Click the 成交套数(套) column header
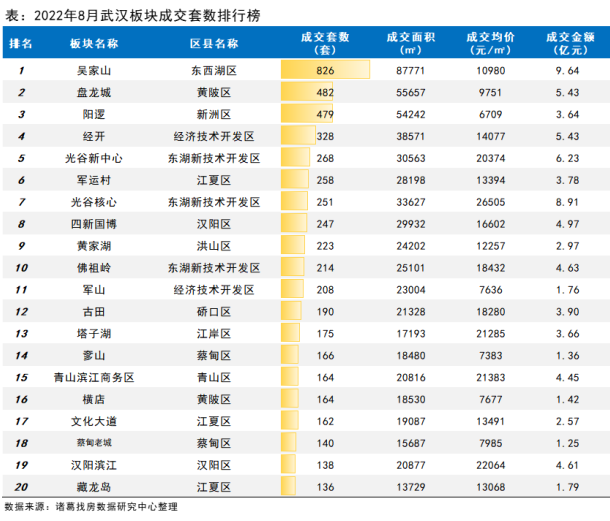The image size is (610, 521). (x=325, y=43)
